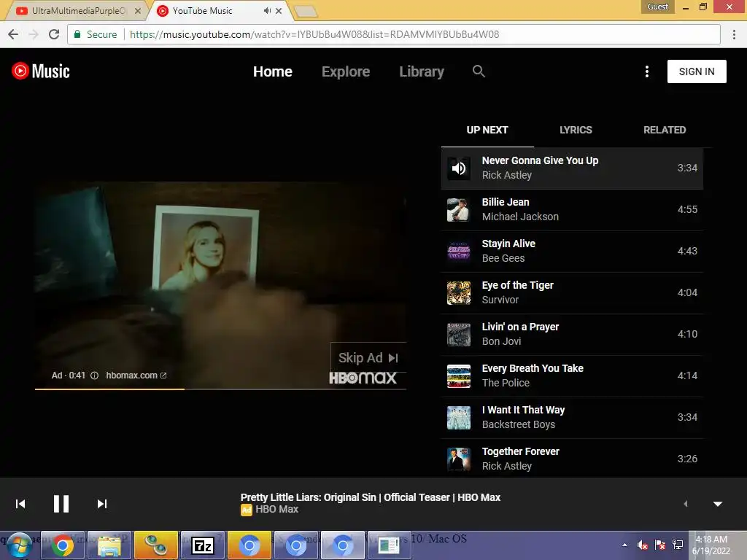Expand the volume controls with the left arrow
The height and width of the screenshot is (560, 747).
(686, 504)
